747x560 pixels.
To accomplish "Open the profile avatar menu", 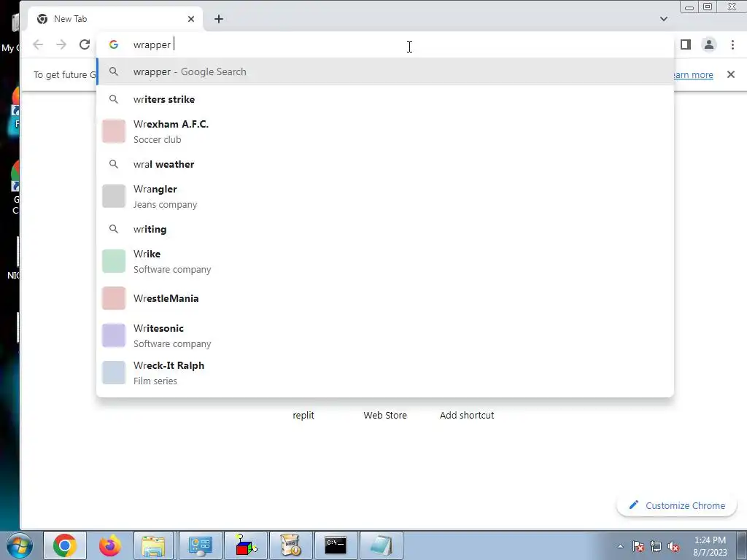I will [x=709, y=44].
